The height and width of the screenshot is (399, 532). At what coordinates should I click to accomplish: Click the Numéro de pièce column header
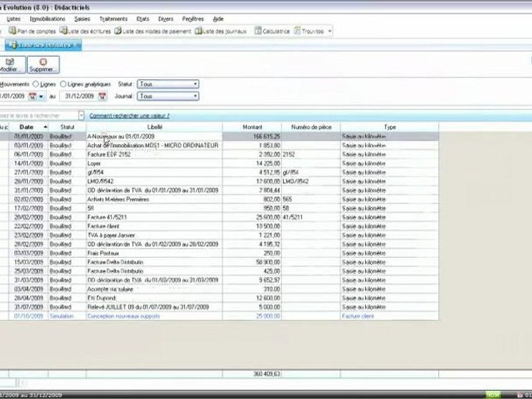311,127
